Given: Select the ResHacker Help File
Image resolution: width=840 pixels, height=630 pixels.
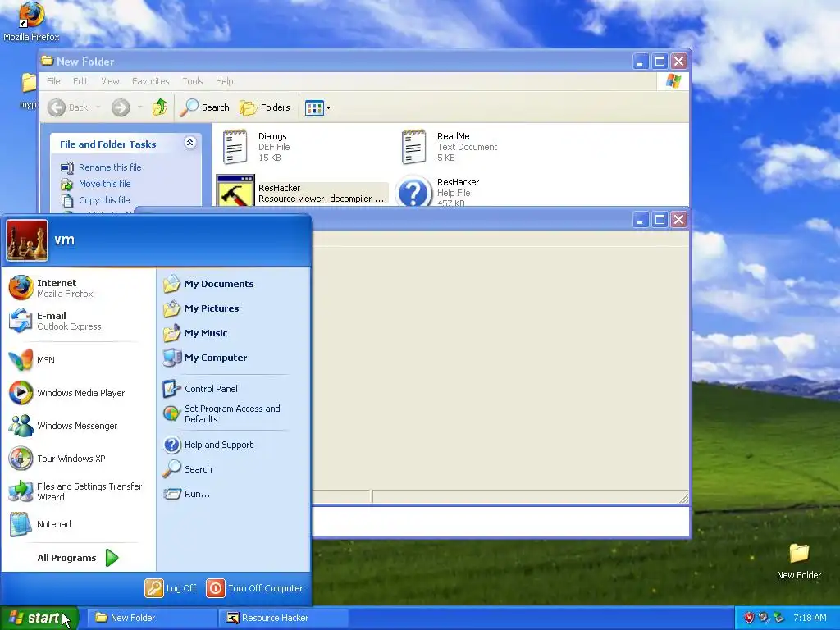Looking at the screenshot, I should (438, 191).
